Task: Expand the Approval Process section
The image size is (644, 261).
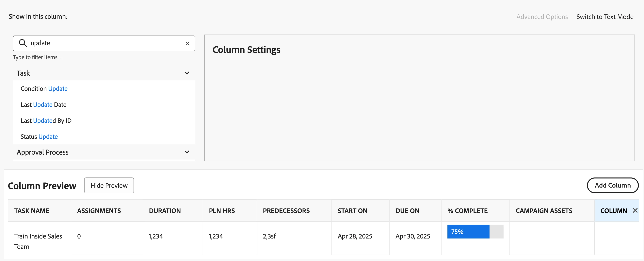Action: pos(187,152)
